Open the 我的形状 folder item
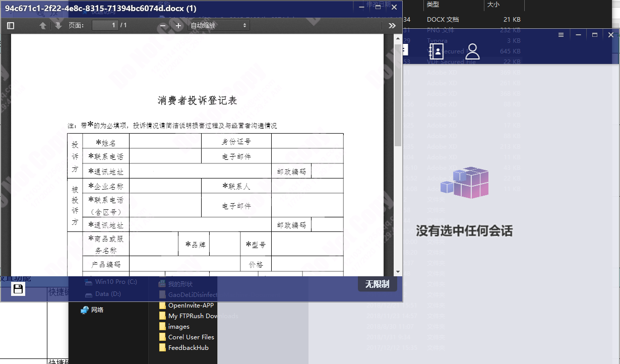 tap(175, 284)
